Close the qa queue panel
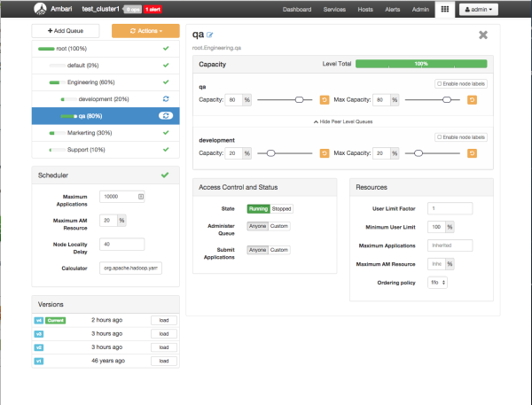Viewport: 532px width, 405px height. click(482, 35)
